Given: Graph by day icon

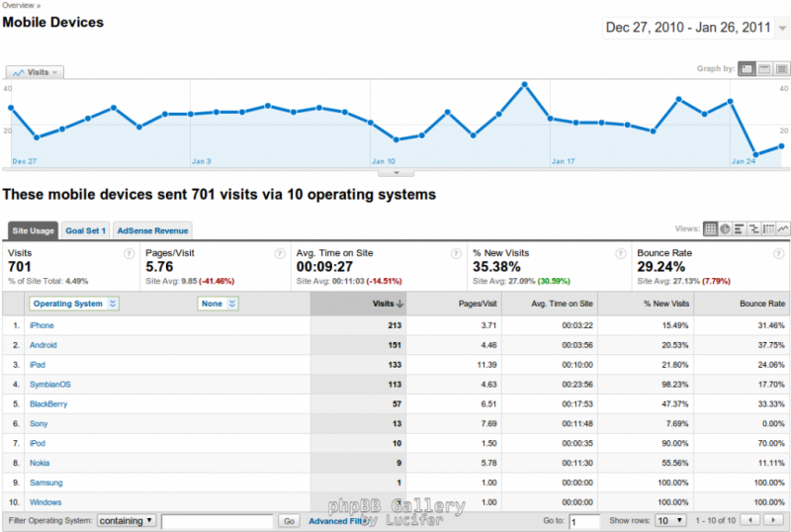Looking at the screenshot, I should [747, 69].
